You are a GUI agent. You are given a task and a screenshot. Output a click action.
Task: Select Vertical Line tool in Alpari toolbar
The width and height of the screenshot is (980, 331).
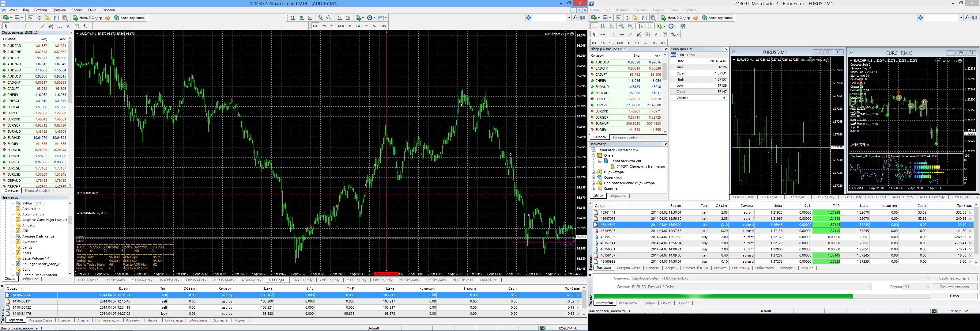25,26
